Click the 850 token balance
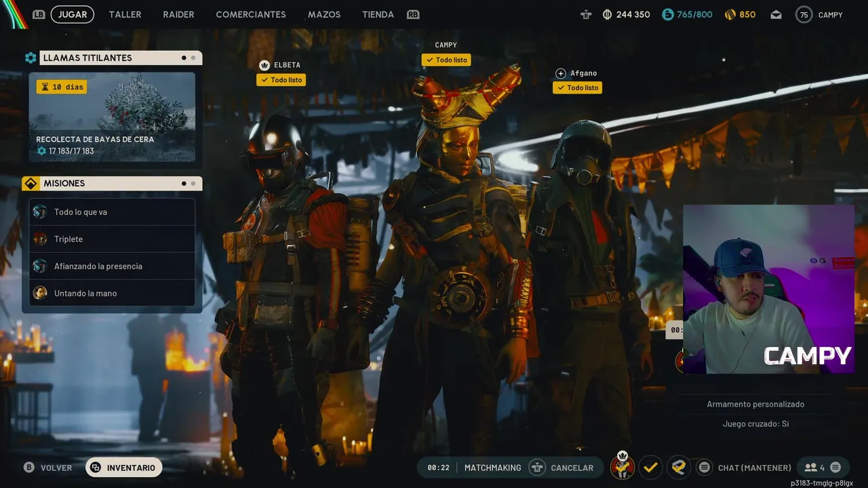Screen dimensions: 868x488 point(747,14)
